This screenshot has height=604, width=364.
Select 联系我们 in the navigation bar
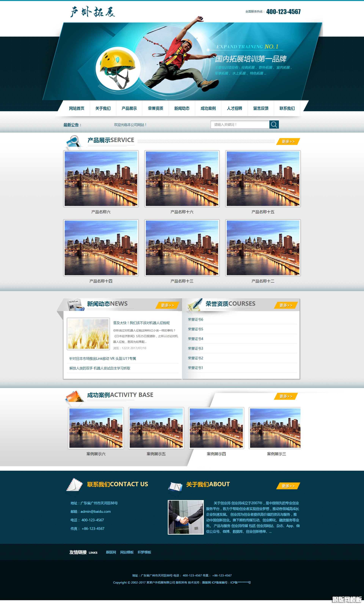pos(287,108)
